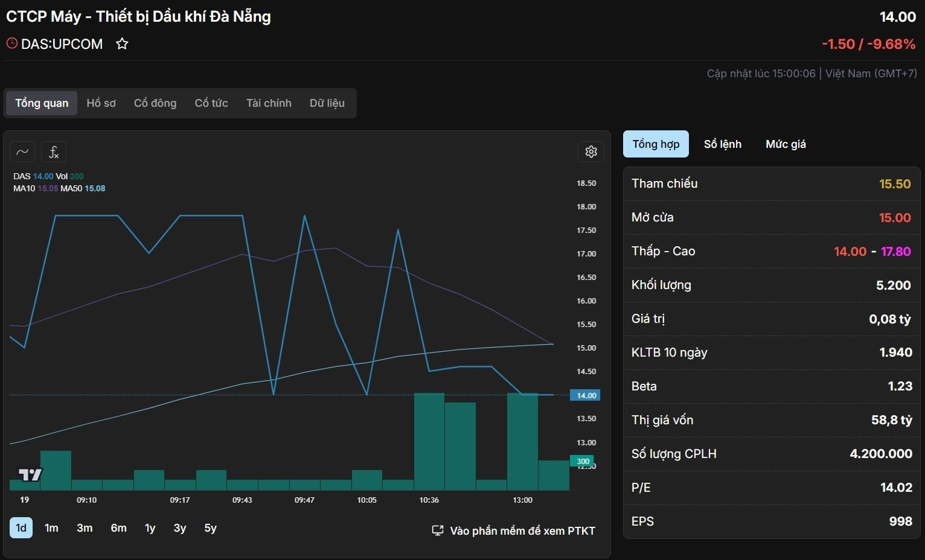The height and width of the screenshot is (560, 925).
Task: Click the 14.00 price label on axis
Action: (x=585, y=395)
